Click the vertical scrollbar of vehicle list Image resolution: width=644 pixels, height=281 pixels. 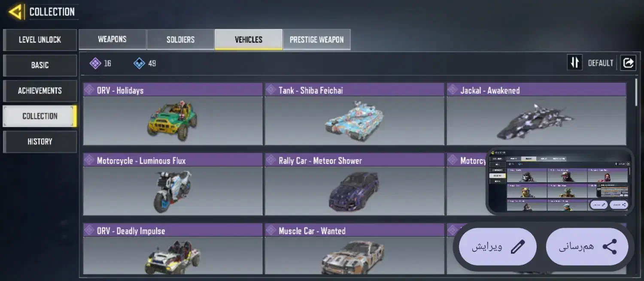[x=636, y=92]
